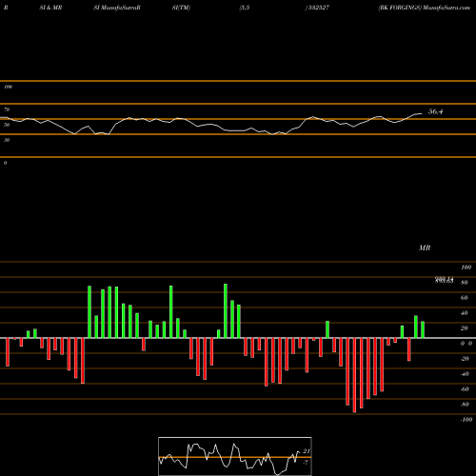
Task: Click the 80 label on the MR axis
Action: pyautogui.click(x=465, y=283)
